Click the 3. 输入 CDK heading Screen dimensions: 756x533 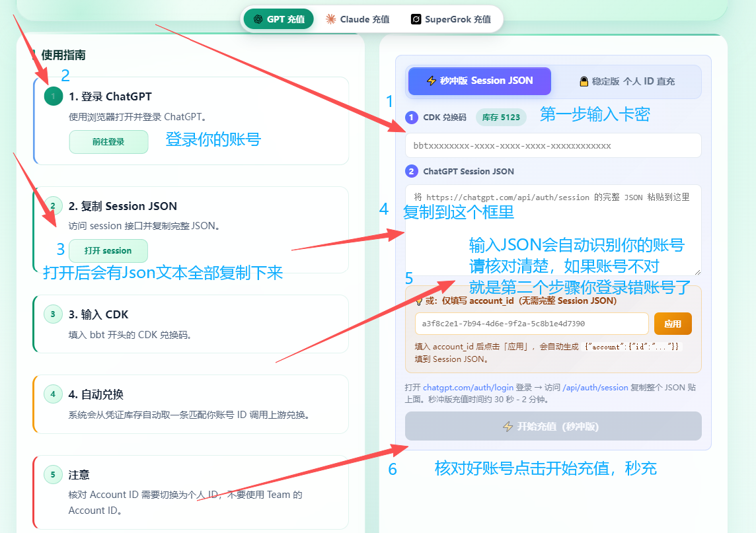pyautogui.click(x=98, y=314)
